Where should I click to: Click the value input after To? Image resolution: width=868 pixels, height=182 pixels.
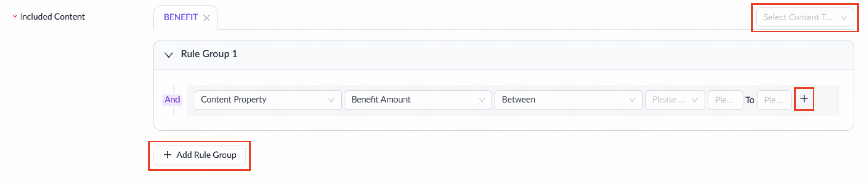coord(774,100)
